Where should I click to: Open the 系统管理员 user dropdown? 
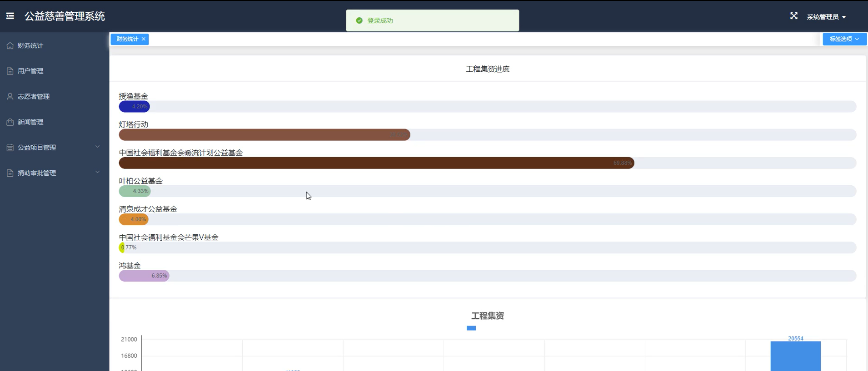pyautogui.click(x=826, y=17)
